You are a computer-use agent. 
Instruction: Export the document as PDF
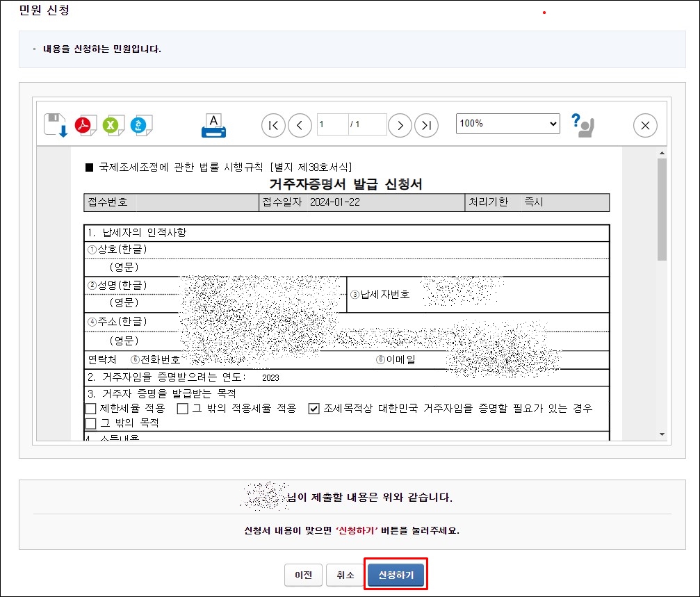pos(85,125)
